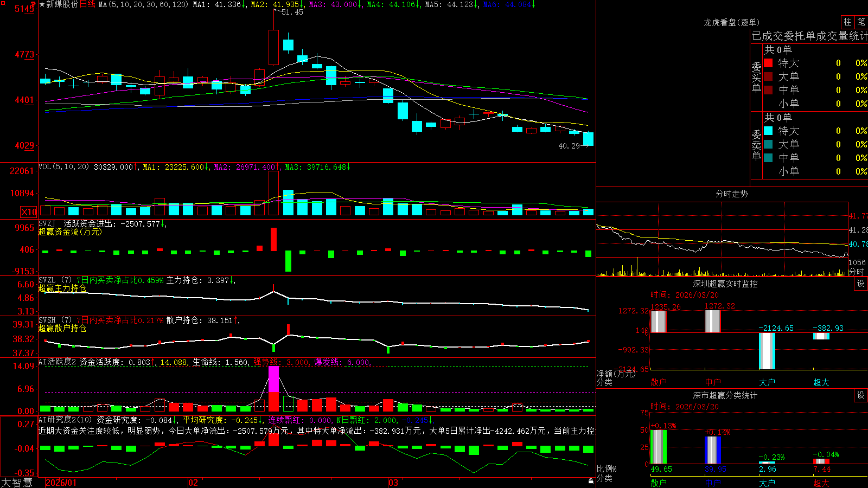The height and width of the screenshot is (488, 868).
Task: Click the 大户 bar labeled -2124.65
Action: tap(767, 351)
